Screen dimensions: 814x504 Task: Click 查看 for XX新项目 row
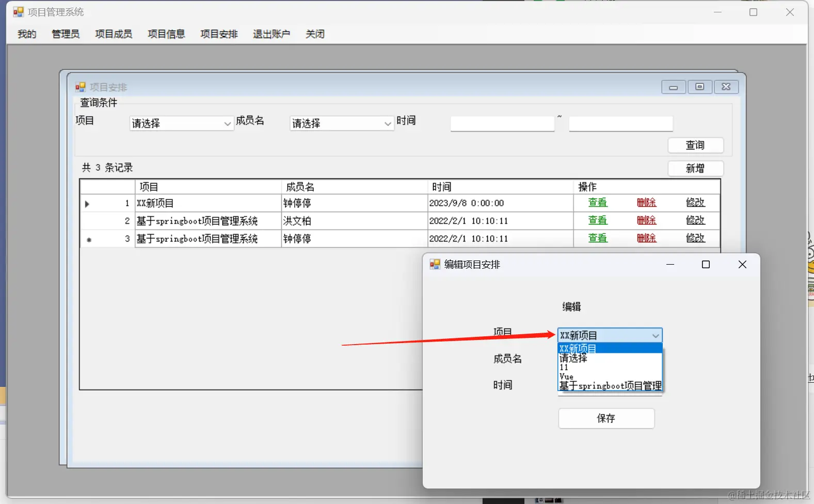pyautogui.click(x=598, y=203)
